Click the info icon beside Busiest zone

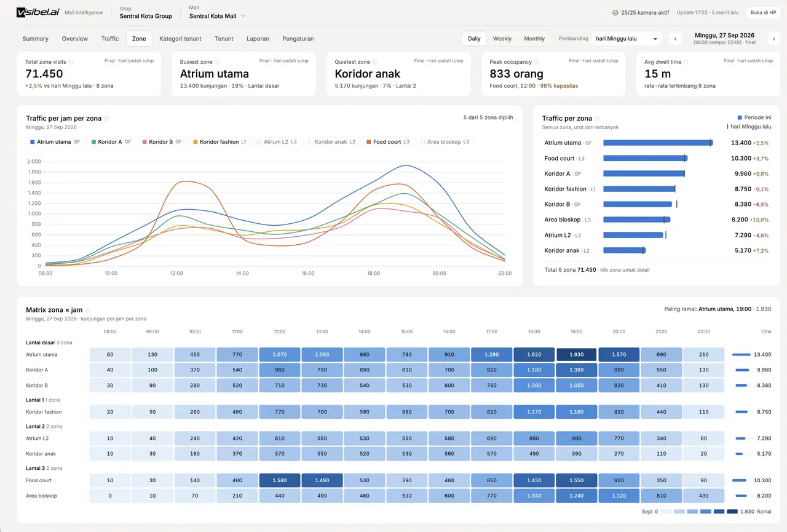click(218, 62)
